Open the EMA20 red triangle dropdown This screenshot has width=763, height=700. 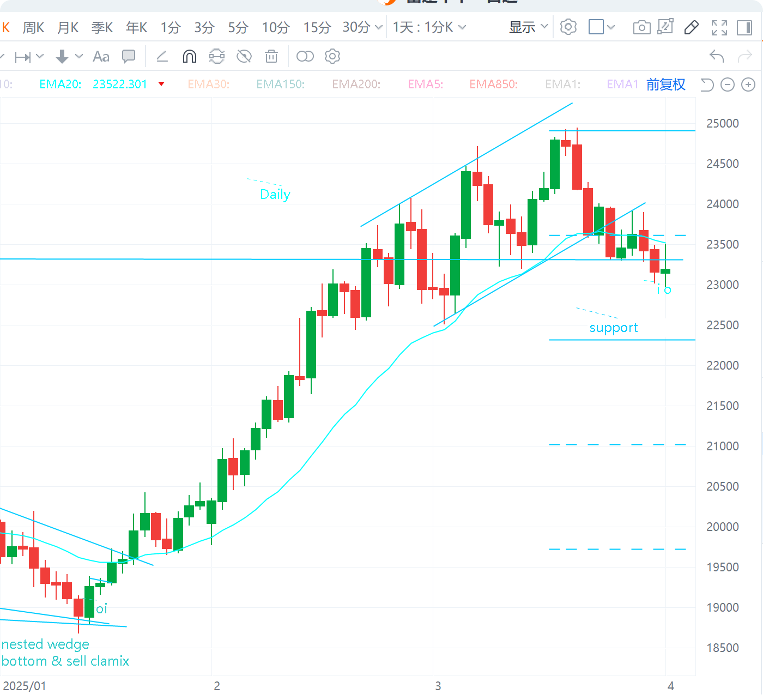161,84
